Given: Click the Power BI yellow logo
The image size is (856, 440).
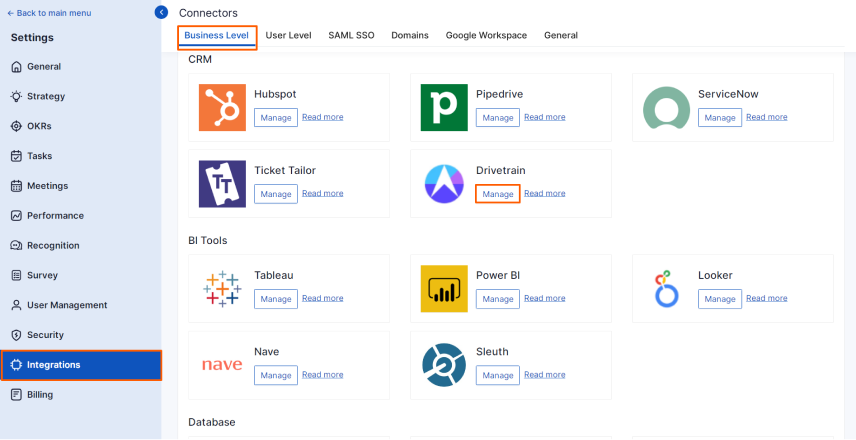Looking at the screenshot, I should point(444,289).
